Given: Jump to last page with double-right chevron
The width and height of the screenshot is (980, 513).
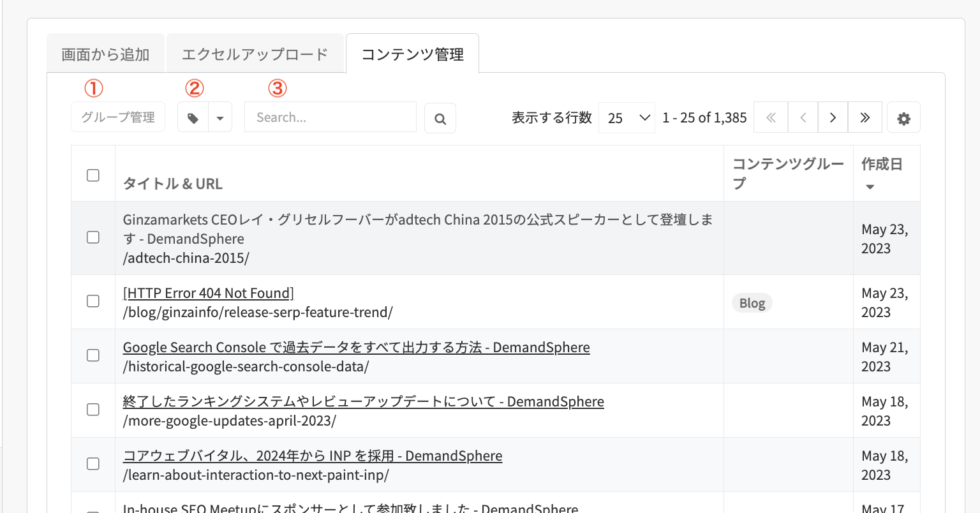Looking at the screenshot, I should click(865, 117).
